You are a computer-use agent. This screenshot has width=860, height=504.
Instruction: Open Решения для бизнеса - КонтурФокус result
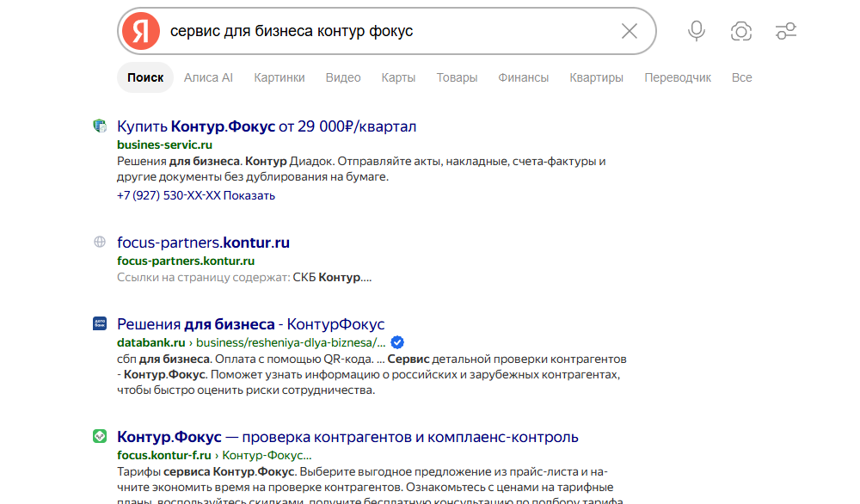pyautogui.click(x=250, y=324)
